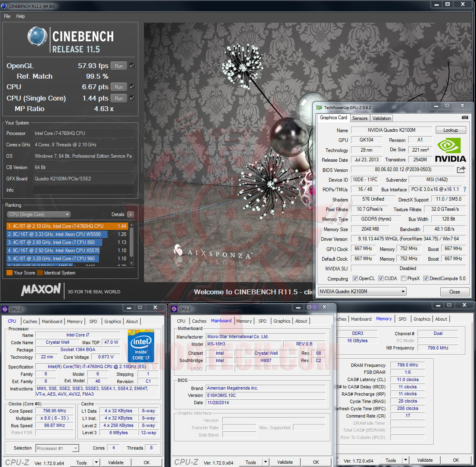Open the Mainboard tab in the Memory window

coord(361,319)
